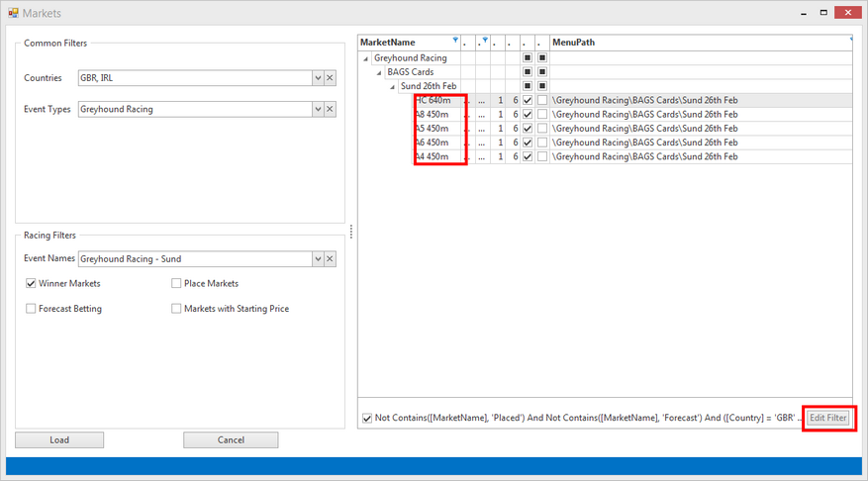The height and width of the screenshot is (481, 868).
Task: Toggle first checkbox in Sund 26th Feb row
Action: (528, 86)
